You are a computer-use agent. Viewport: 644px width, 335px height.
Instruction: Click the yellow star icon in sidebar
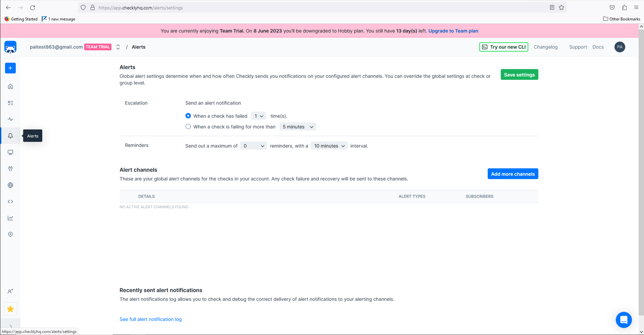tap(10, 309)
